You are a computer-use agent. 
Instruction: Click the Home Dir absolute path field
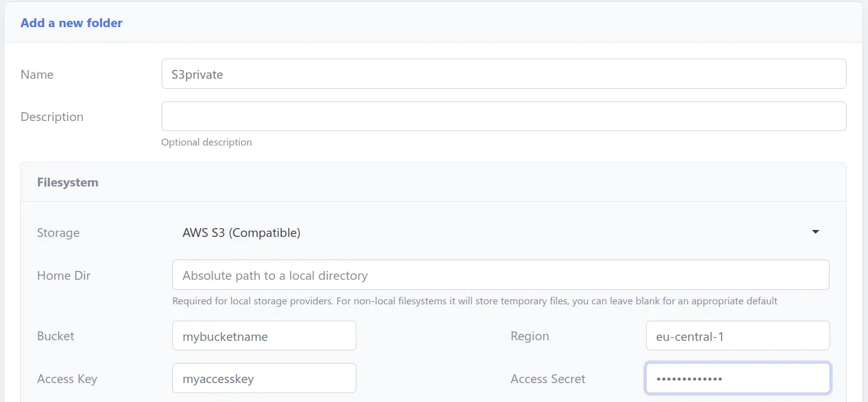click(501, 275)
